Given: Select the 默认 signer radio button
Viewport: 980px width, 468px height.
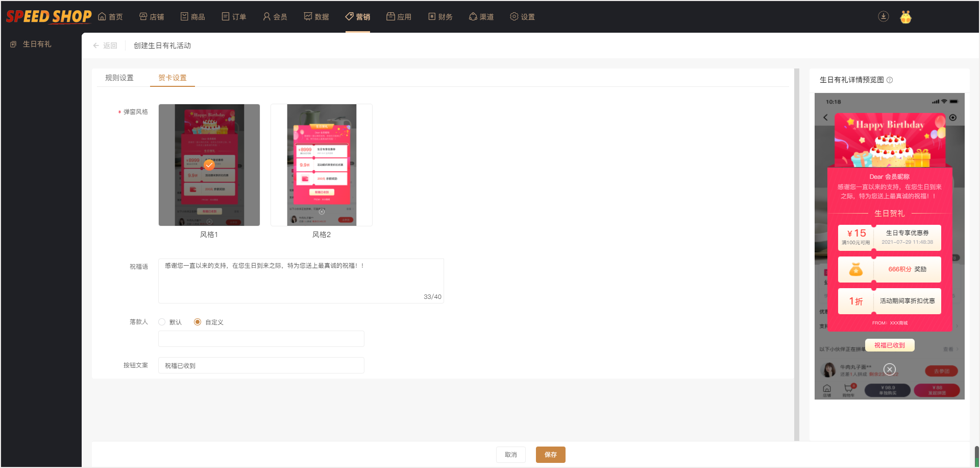Looking at the screenshot, I should point(162,322).
